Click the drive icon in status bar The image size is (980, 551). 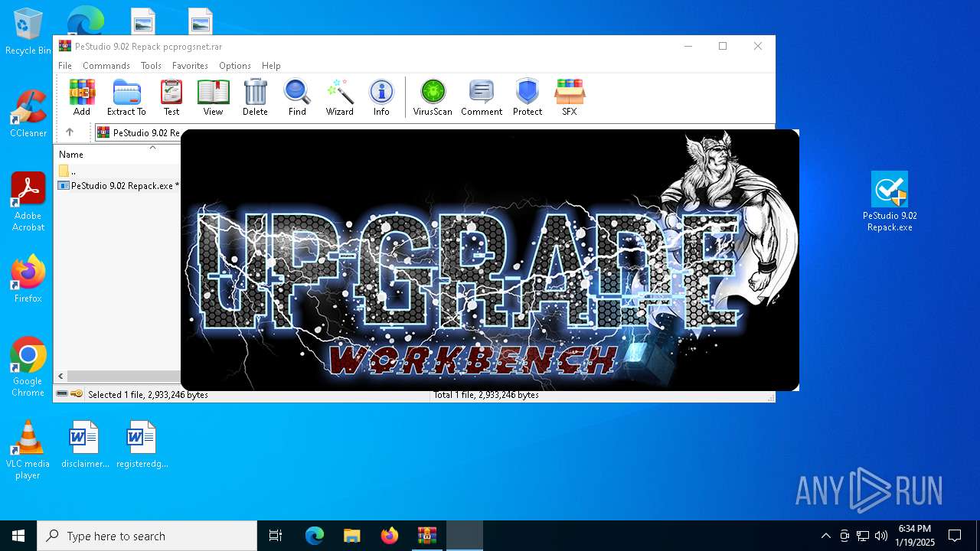(x=62, y=393)
